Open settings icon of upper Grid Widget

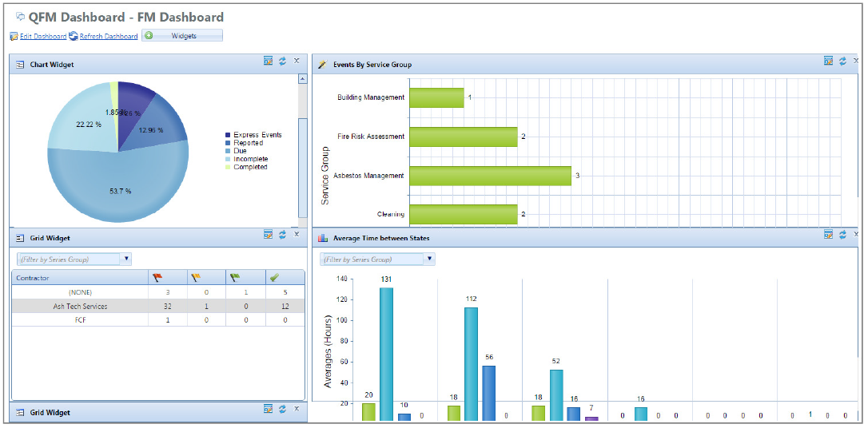point(269,235)
